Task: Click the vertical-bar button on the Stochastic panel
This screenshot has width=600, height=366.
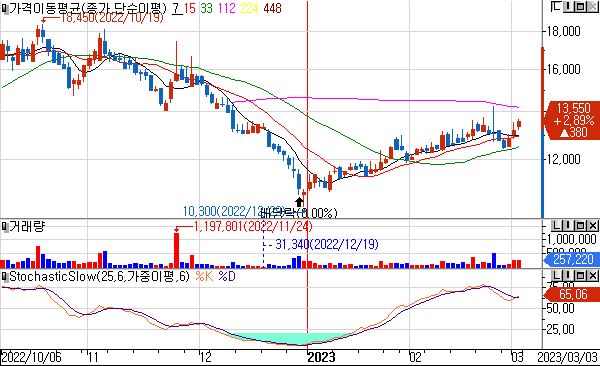Action: tap(568, 275)
